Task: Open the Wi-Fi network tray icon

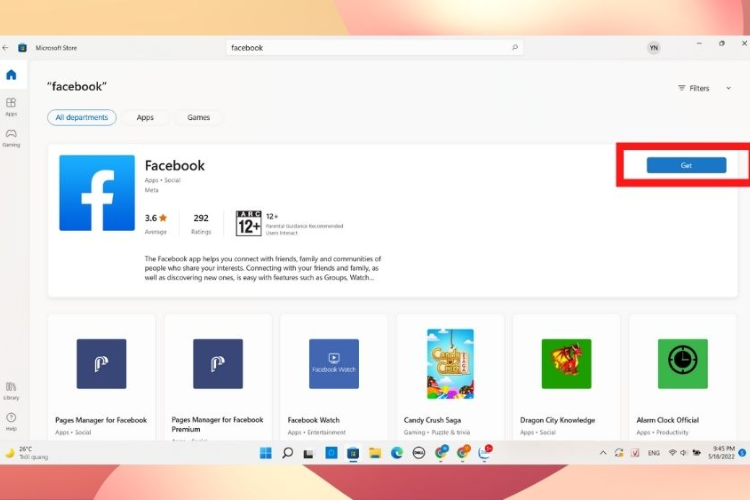Action: [x=672, y=453]
